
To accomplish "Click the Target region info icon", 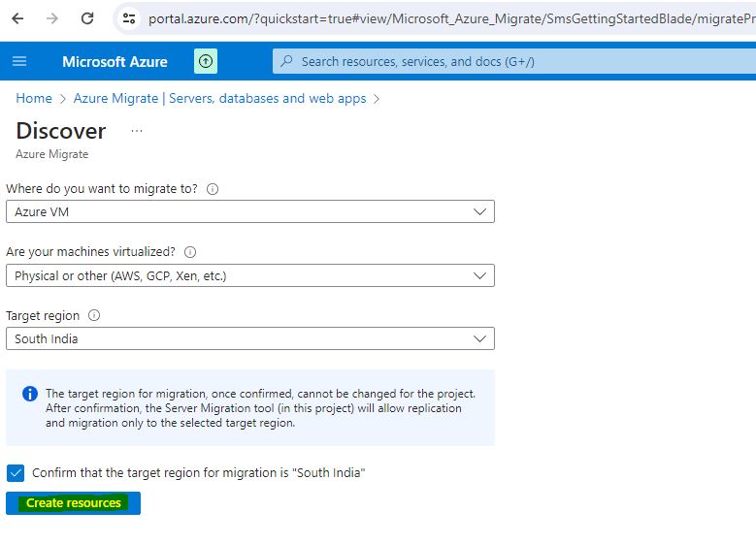I will pos(94,316).
